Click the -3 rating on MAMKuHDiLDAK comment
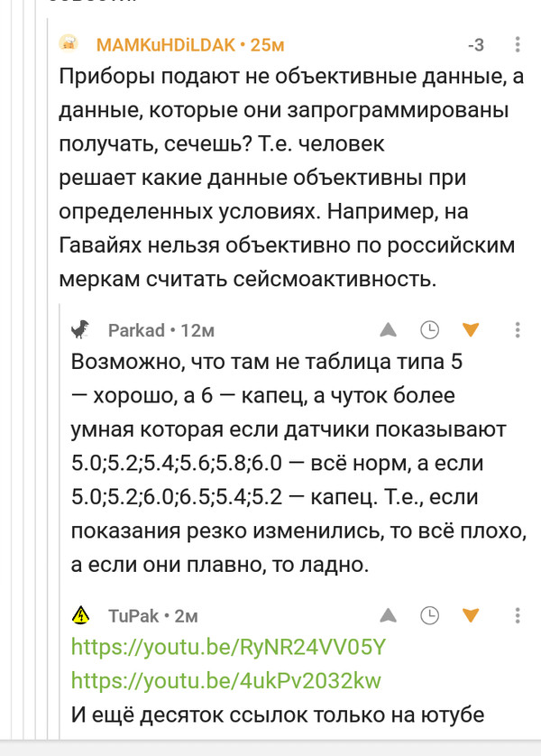 point(475,45)
